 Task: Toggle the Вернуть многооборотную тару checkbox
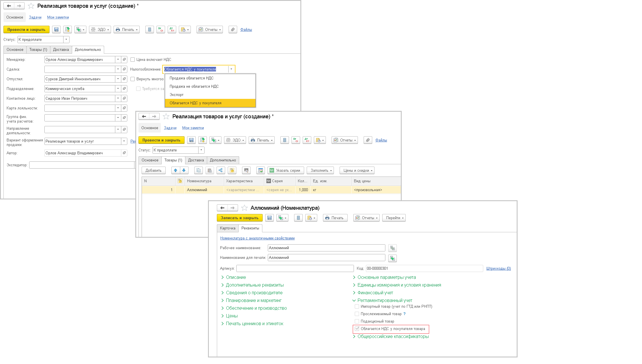tap(133, 79)
